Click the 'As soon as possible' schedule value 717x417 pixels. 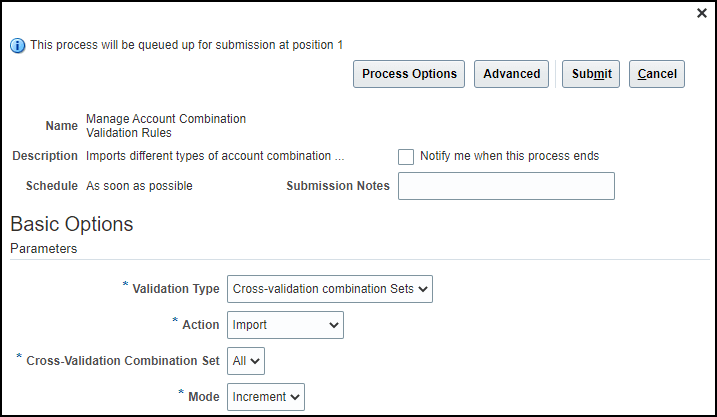pos(139,186)
